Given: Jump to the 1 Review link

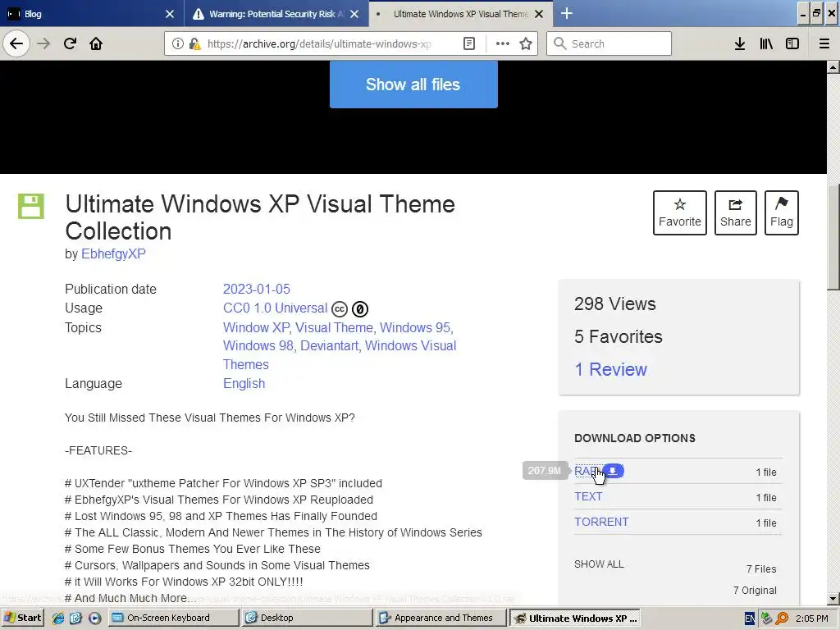Looking at the screenshot, I should (x=610, y=370).
